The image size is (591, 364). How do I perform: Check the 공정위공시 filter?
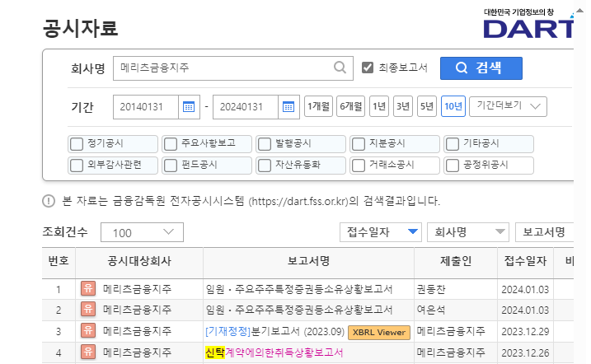click(x=453, y=166)
